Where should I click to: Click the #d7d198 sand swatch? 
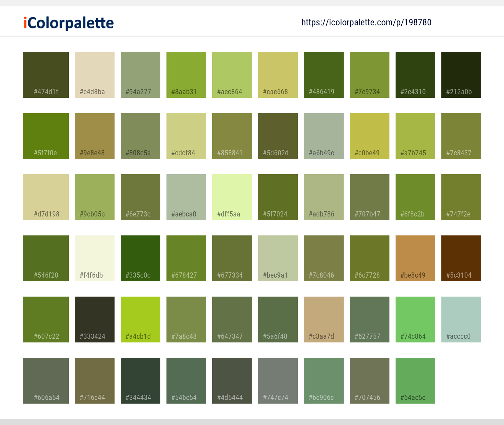(x=46, y=197)
